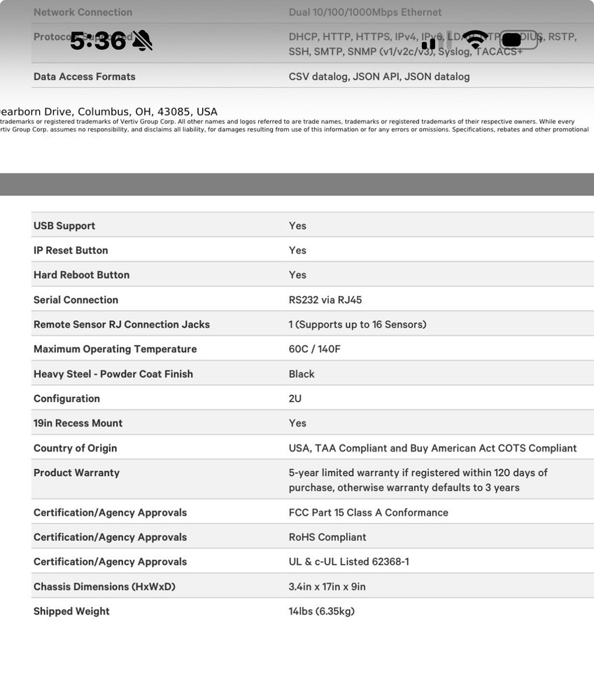Select the 'Hard Reboot Button' label
The image size is (594, 700).
(81, 274)
